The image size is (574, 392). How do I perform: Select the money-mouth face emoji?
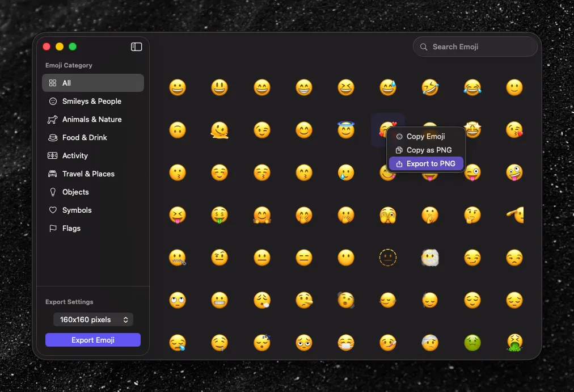tap(220, 215)
